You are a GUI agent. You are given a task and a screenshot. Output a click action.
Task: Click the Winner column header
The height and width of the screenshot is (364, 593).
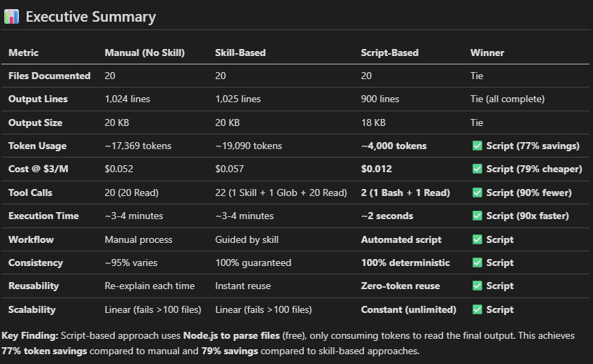(x=487, y=52)
